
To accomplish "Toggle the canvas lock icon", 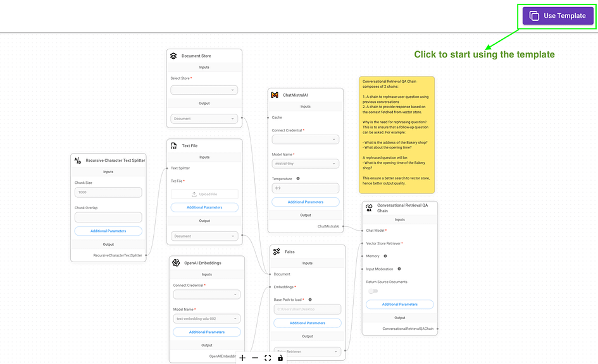I will [280, 358].
